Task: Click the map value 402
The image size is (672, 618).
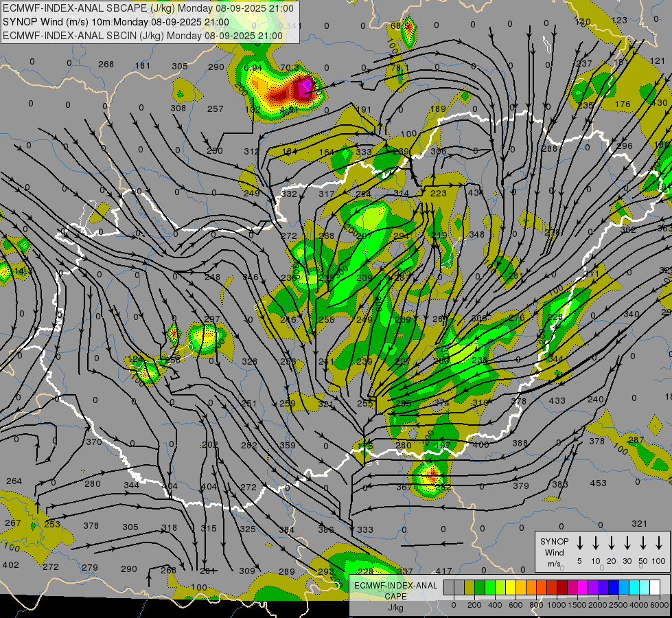Action: click(11, 564)
